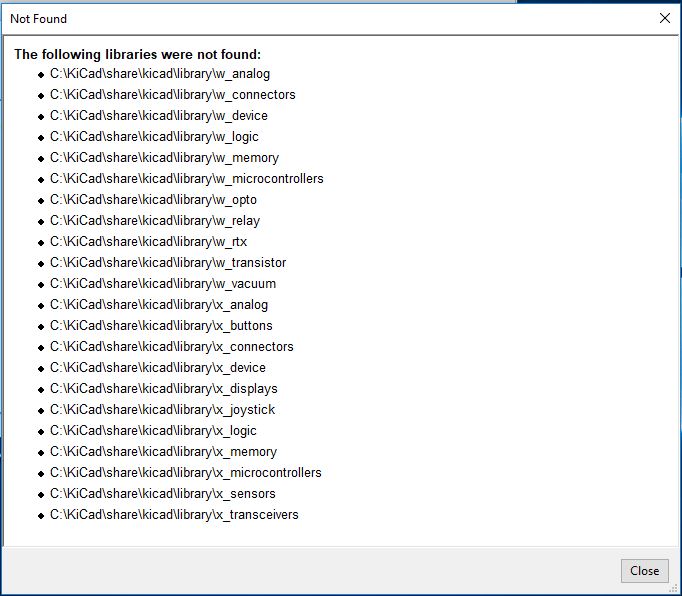Select the x_transceivers library path
Image resolution: width=682 pixels, height=596 pixels.
tap(174, 515)
